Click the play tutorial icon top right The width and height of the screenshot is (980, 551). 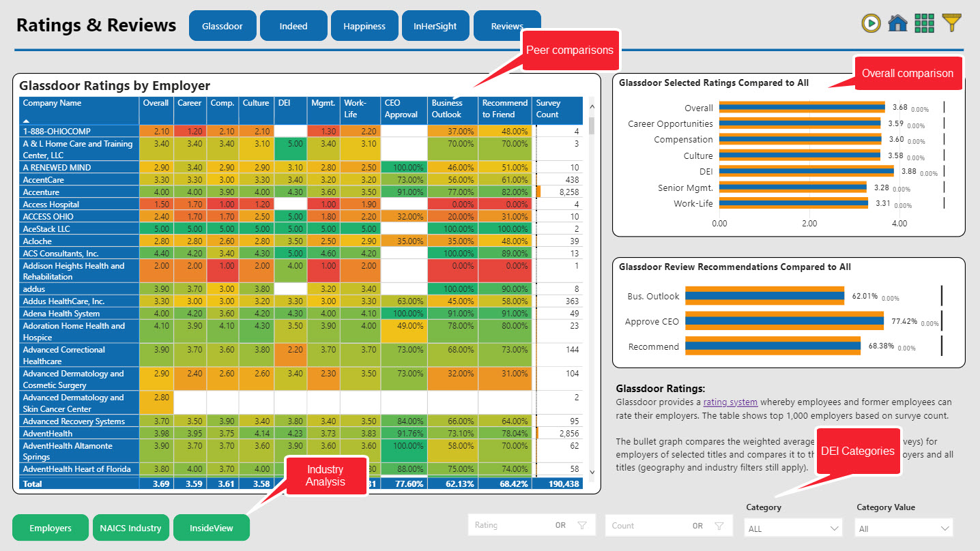(x=870, y=23)
